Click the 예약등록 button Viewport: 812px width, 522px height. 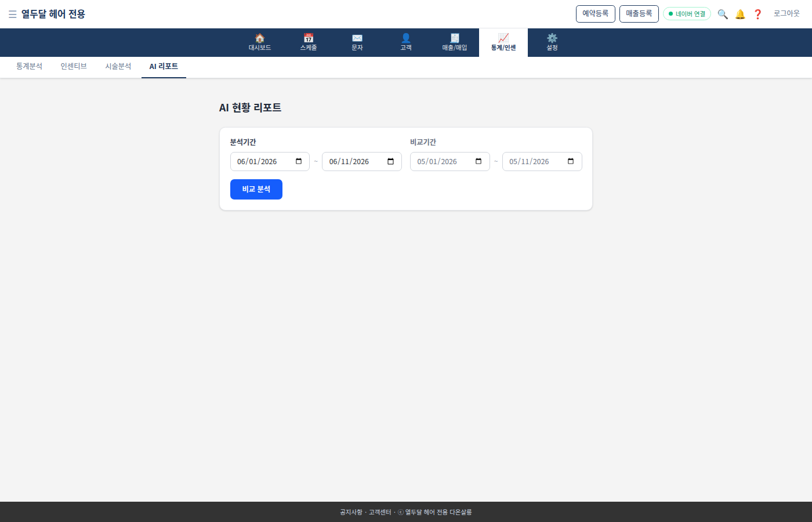pyautogui.click(x=596, y=14)
